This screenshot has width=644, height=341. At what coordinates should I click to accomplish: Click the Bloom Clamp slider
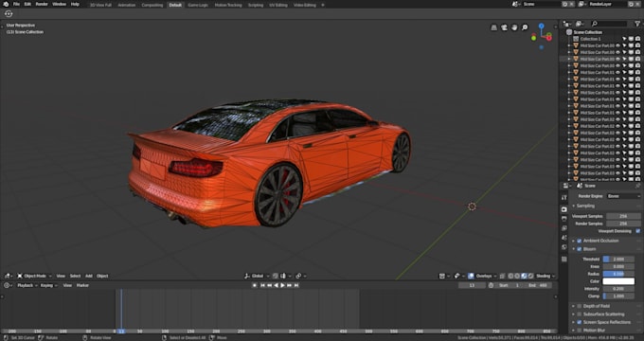tap(618, 296)
